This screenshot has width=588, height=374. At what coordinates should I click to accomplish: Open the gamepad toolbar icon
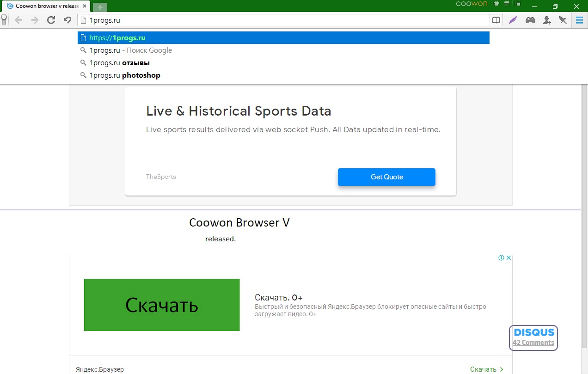(x=530, y=20)
